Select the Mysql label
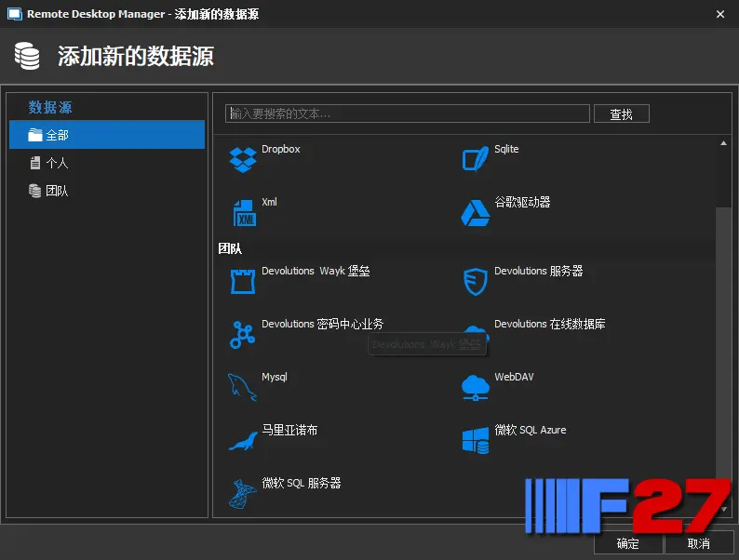 tap(275, 377)
